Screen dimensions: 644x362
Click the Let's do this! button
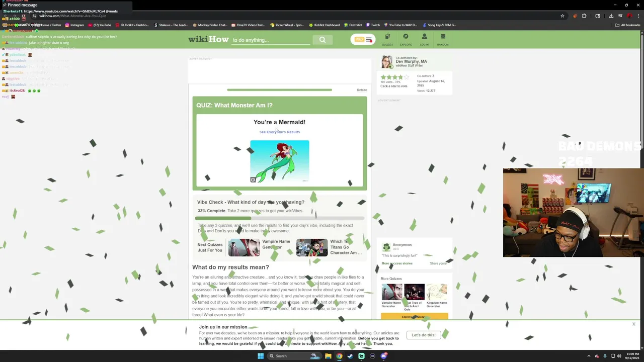click(424, 335)
